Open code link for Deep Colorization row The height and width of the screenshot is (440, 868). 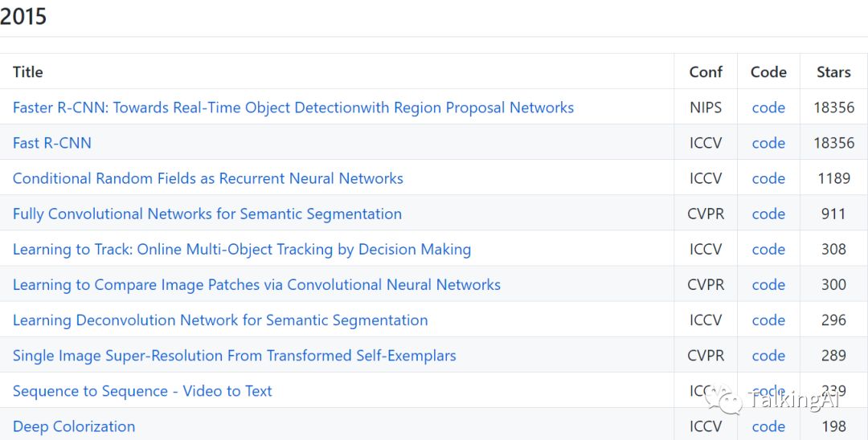coord(768,426)
